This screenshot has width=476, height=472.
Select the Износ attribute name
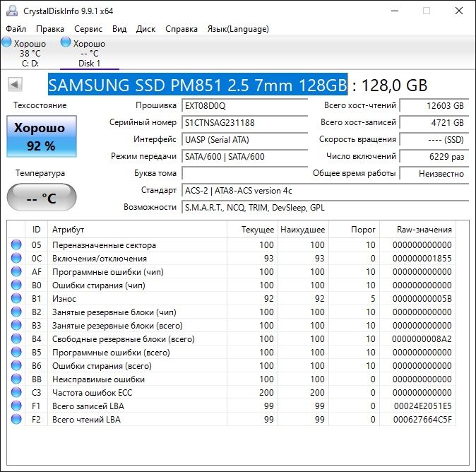[64, 299]
